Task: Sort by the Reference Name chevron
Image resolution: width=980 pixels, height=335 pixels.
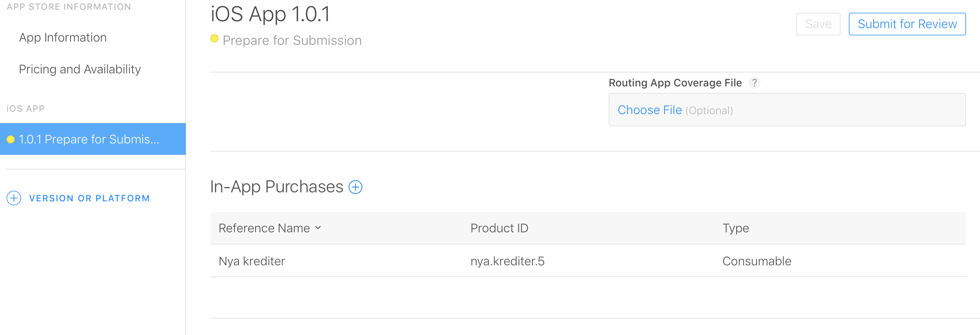Action: (x=318, y=227)
